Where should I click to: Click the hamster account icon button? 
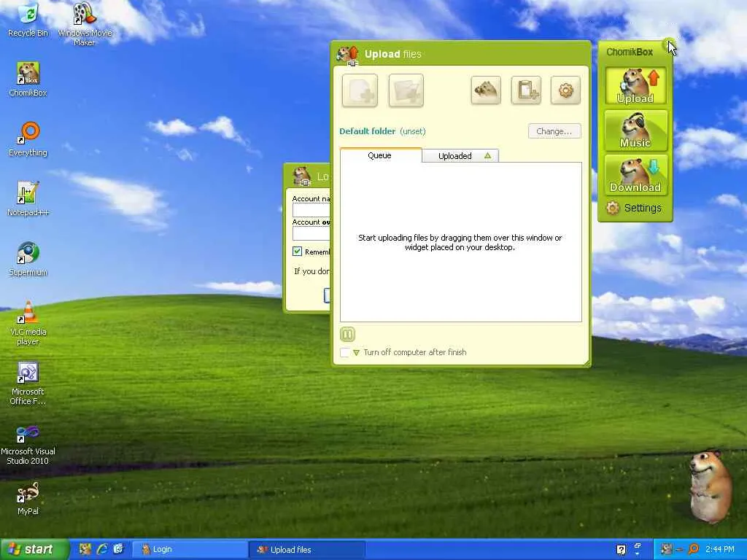(x=485, y=90)
